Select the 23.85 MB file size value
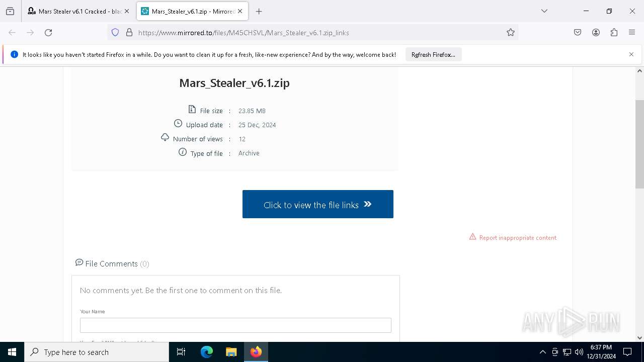 (x=252, y=111)
